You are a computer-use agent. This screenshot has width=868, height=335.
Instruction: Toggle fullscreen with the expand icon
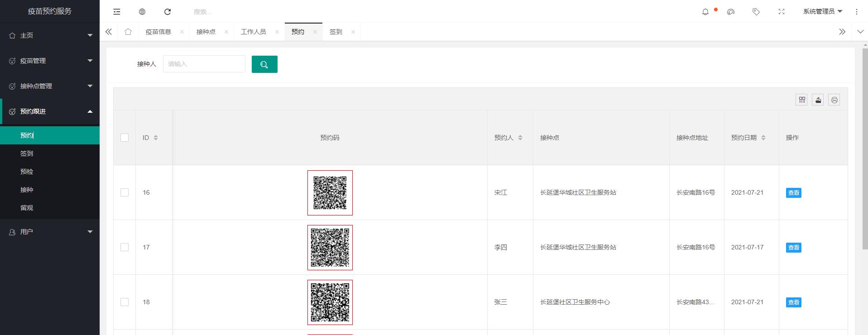782,12
